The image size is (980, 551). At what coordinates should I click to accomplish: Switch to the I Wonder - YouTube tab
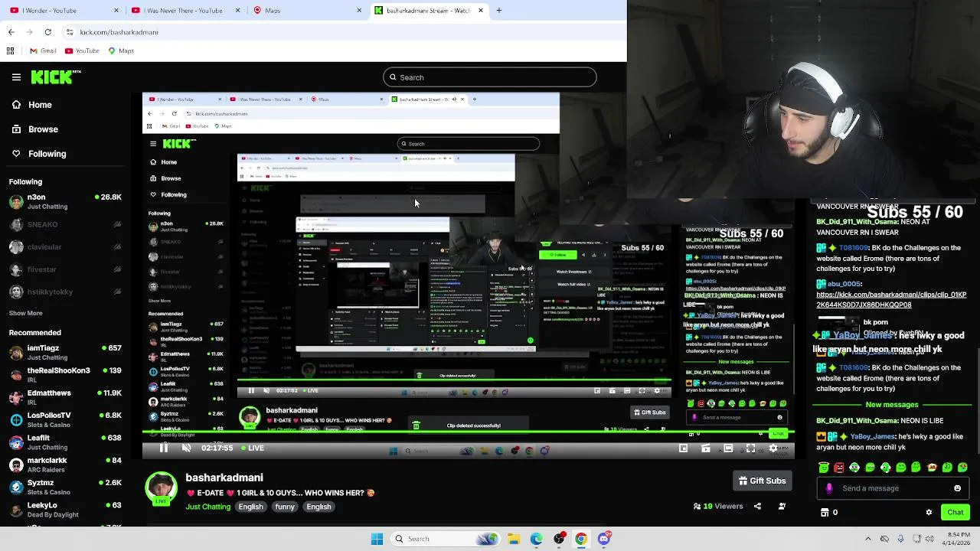click(x=63, y=11)
